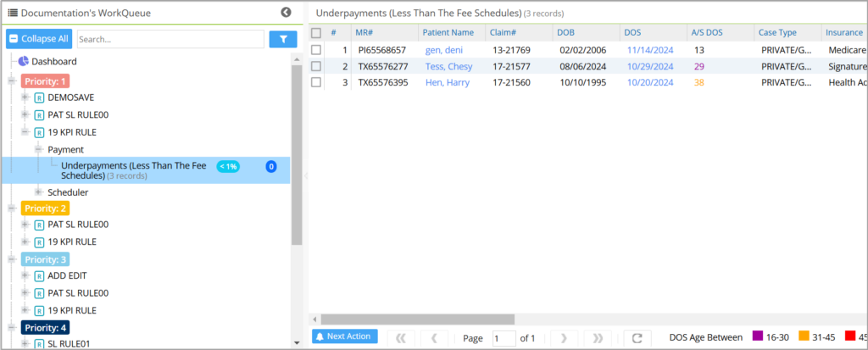Click MR# cell PI65568657

[x=382, y=50]
